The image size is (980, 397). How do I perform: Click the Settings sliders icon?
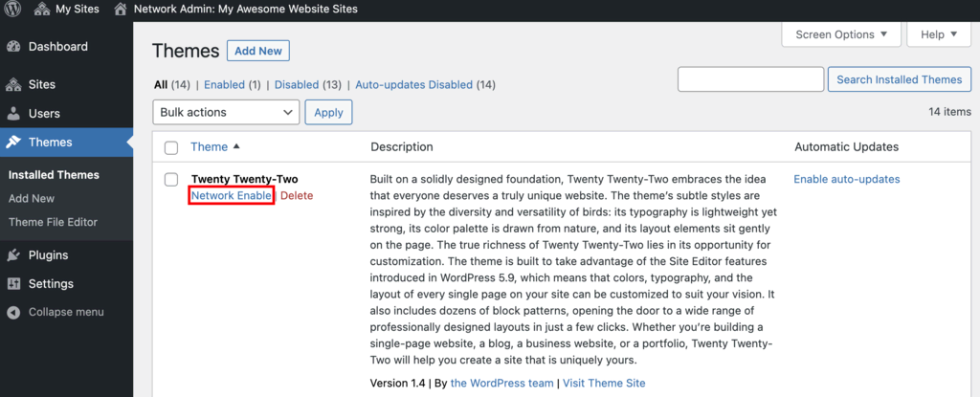[x=13, y=284]
